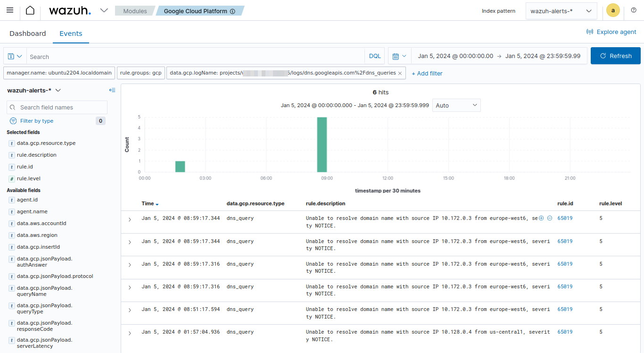
Task: Switch to the Events tab
Action: tap(71, 34)
